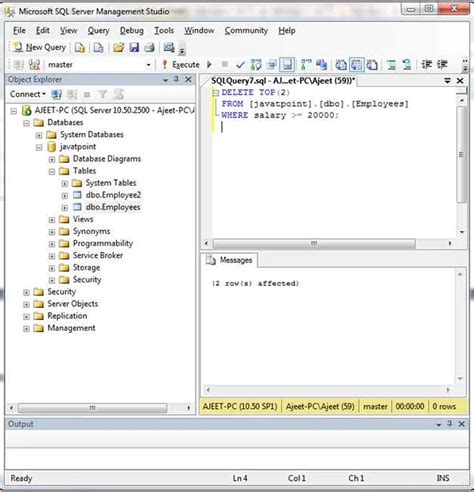Toggle IntelliSense Enabled button
The width and height of the screenshot is (474, 492).
[287, 65]
